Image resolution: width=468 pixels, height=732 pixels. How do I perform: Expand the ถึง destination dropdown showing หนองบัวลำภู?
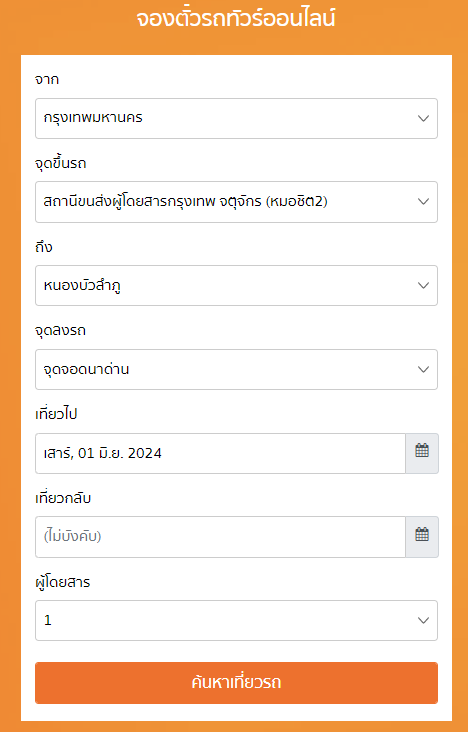click(x=236, y=285)
